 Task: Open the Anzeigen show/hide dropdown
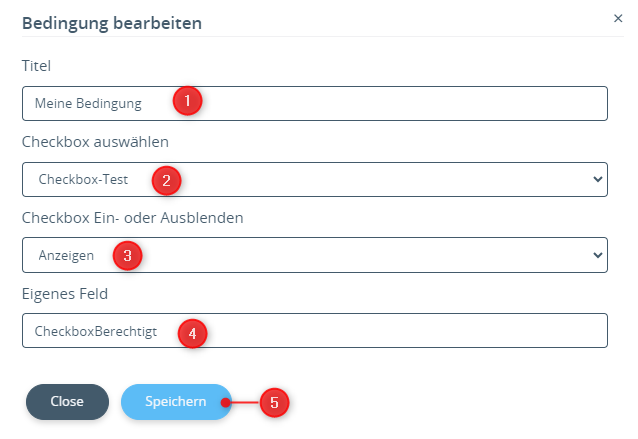[315, 255]
